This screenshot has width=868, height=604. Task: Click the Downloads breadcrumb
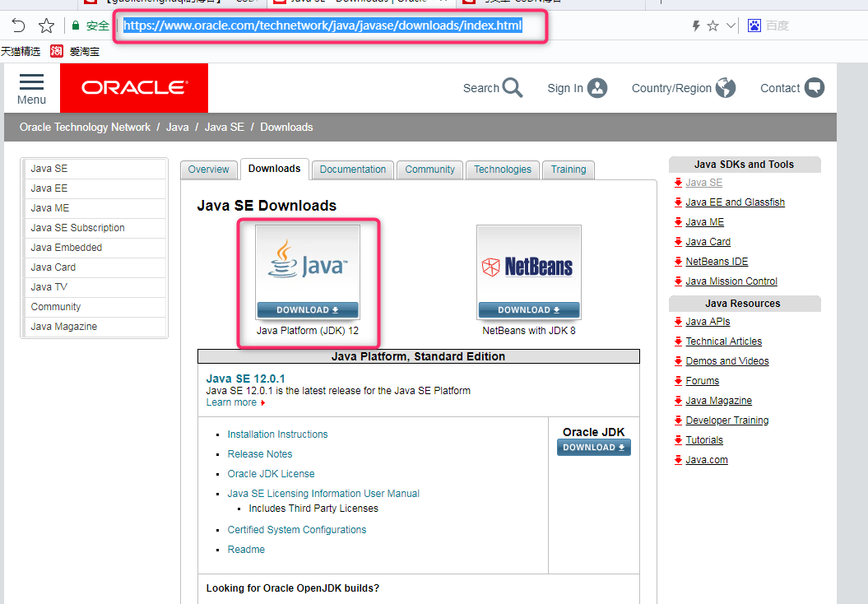coord(286,127)
